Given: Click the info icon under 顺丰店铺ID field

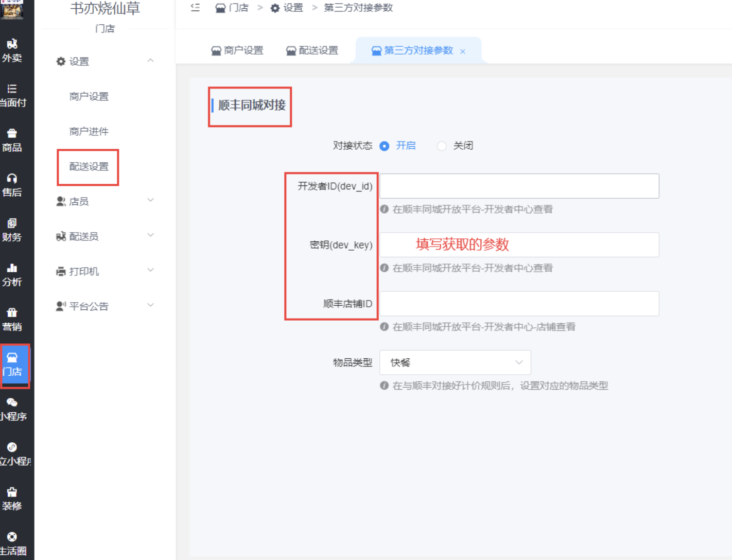Looking at the screenshot, I should click(x=384, y=326).
